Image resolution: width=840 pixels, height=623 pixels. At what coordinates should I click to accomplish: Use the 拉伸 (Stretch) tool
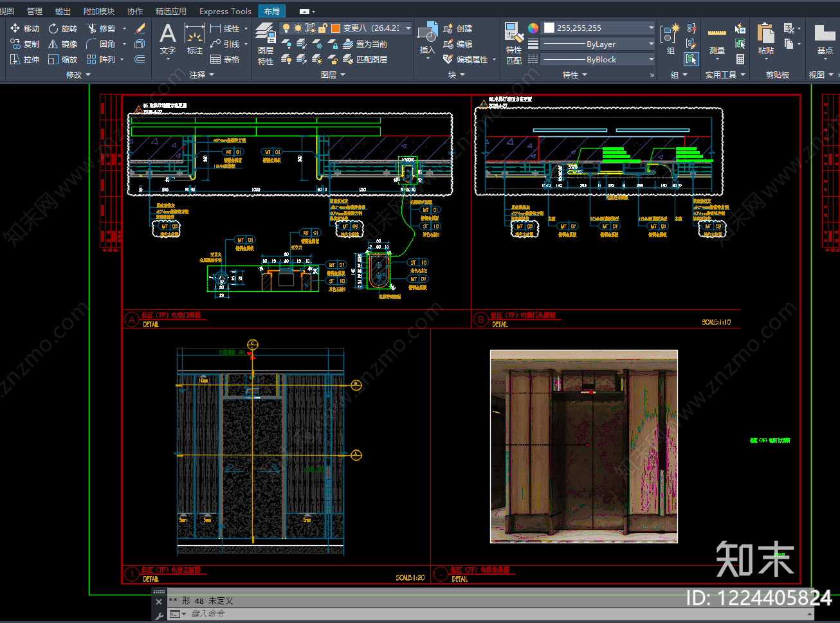(x=24, y=59)
